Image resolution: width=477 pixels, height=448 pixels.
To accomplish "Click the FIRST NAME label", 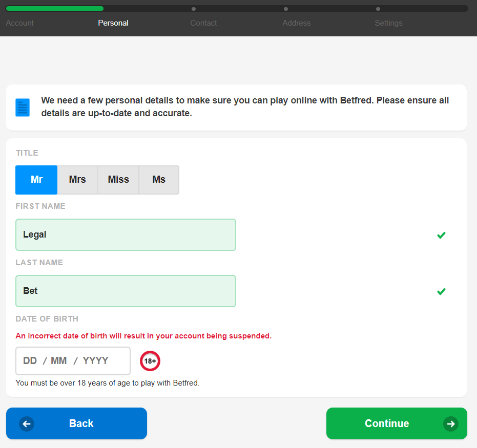I will pos(40,206).
